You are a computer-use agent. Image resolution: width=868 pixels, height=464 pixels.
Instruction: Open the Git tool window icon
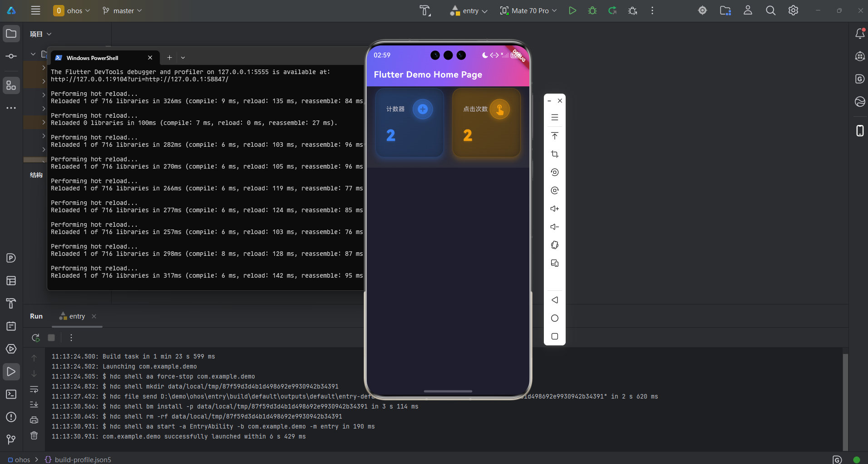(x=11, y=439)
